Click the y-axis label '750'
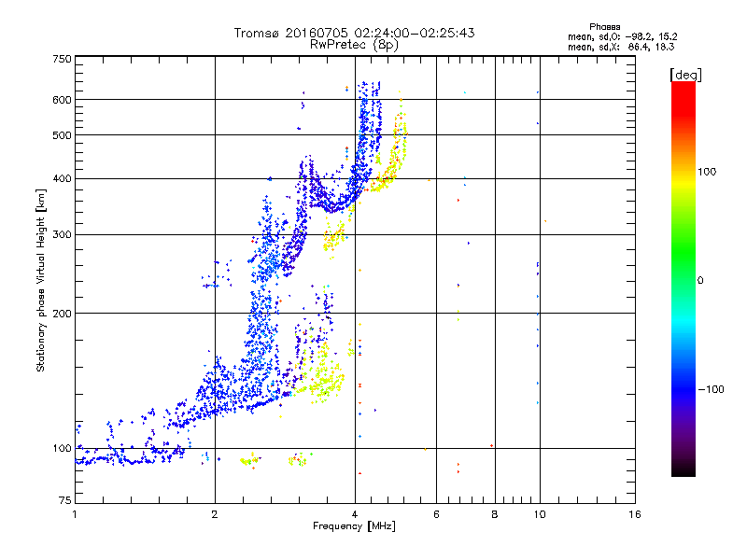Image resolution: width=747 pixels, height=560 pixels. pyautogui.click(x=62, y=59)
